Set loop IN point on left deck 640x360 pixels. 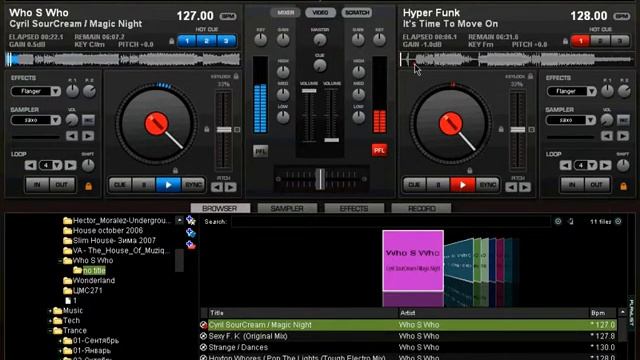pyautogui.click(x=37, y=185)
